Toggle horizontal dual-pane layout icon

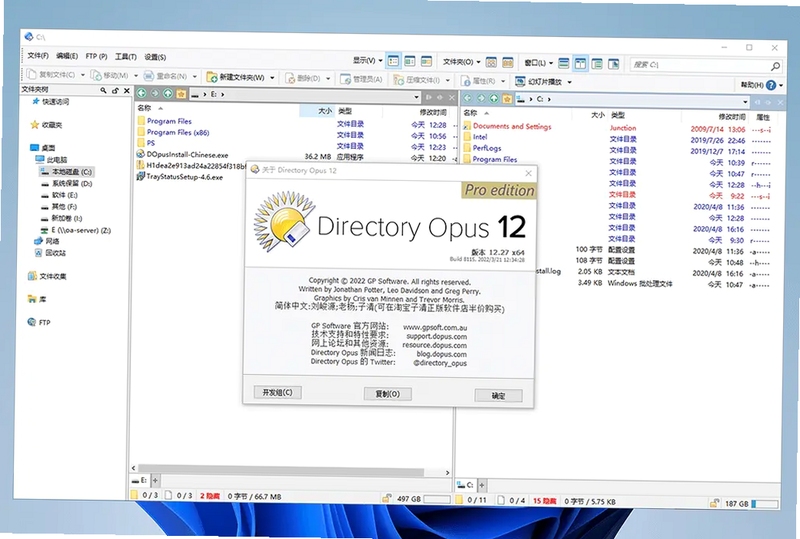click(x=564, y=63)
